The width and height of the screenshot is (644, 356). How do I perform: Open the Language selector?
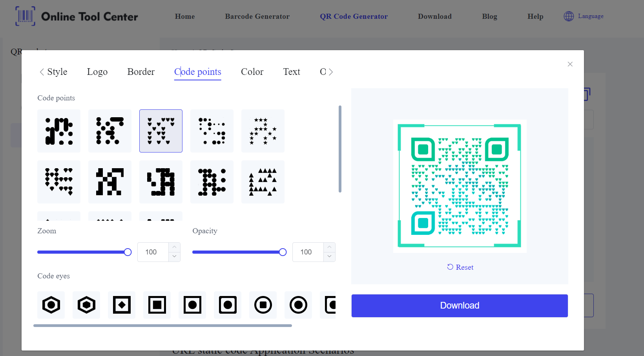click(x=584, y=16)
